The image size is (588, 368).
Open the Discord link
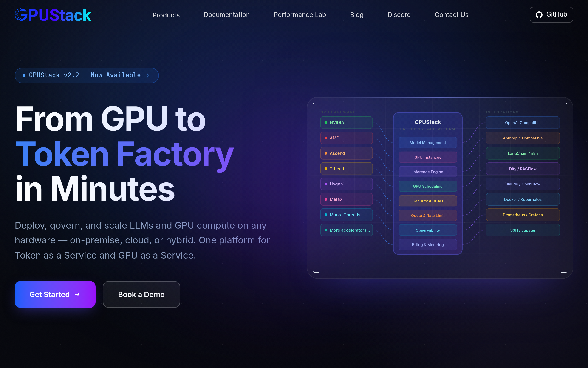click(x=399, y=15)
